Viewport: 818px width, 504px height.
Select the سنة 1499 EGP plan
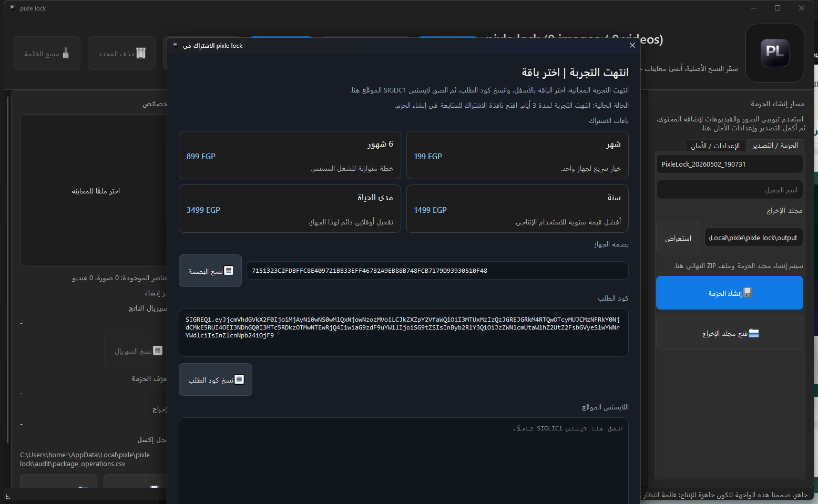click(x=517, y=209)
